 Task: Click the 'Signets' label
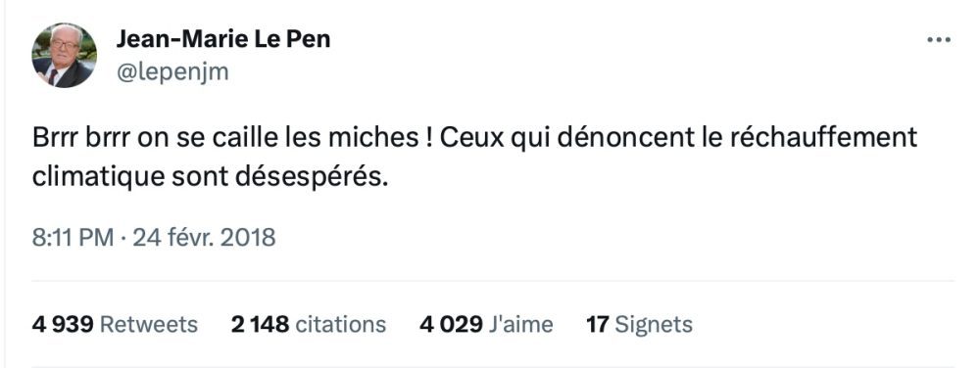click(x=654, y=324)
